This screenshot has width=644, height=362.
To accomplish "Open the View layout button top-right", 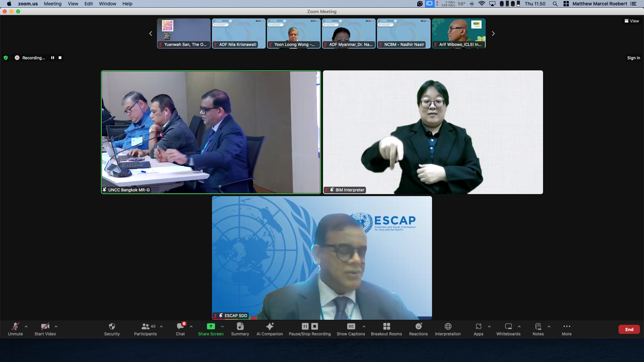I will click(632, 21).
